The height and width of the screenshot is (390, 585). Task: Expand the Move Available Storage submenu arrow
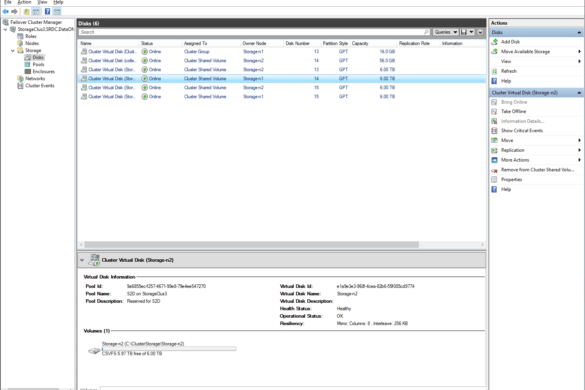[x=579, y=52]
